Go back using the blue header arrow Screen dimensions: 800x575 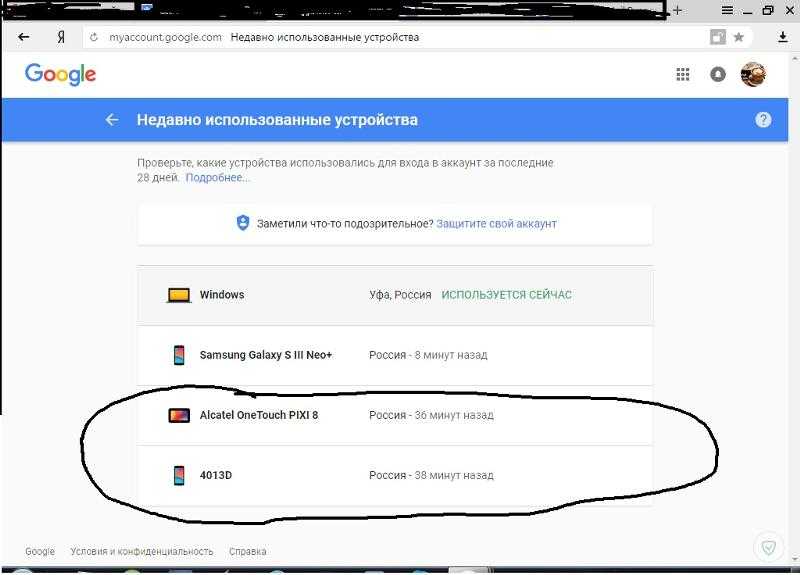point(112,120)
